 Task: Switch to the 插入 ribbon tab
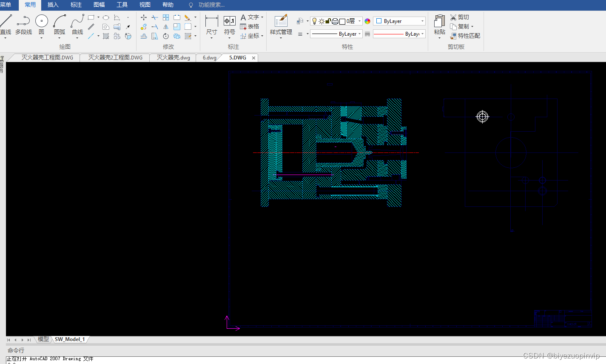(x=53, y=5)
